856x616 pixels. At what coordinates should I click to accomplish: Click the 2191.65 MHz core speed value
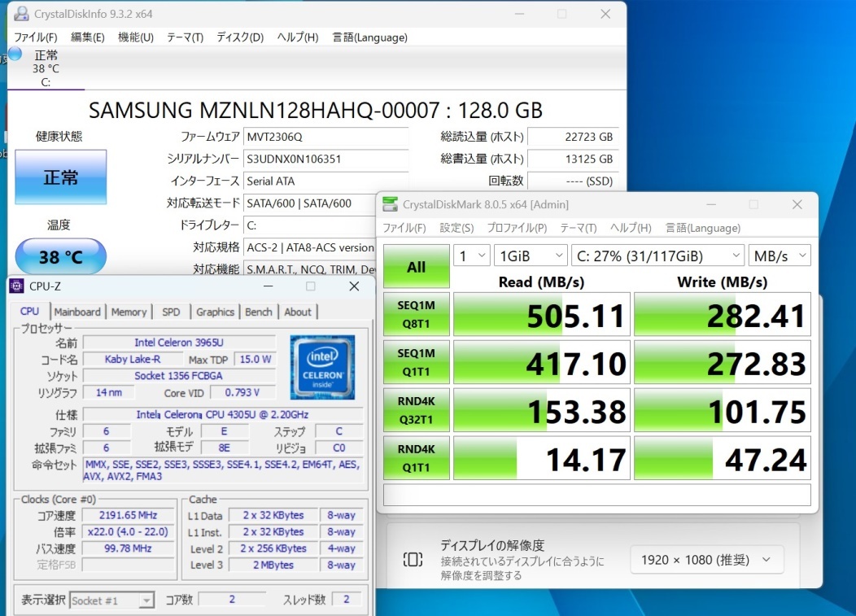tap(129, 515)
